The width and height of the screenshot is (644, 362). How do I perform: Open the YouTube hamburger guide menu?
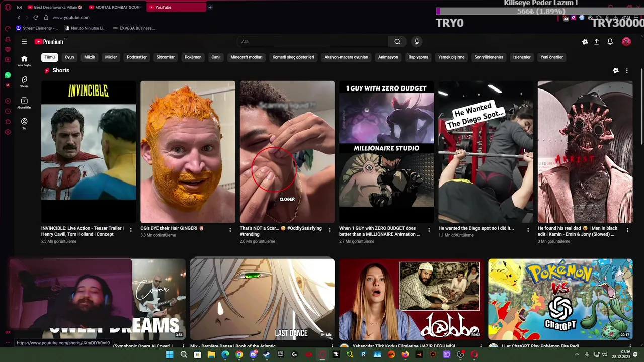(x=24, y=42)
